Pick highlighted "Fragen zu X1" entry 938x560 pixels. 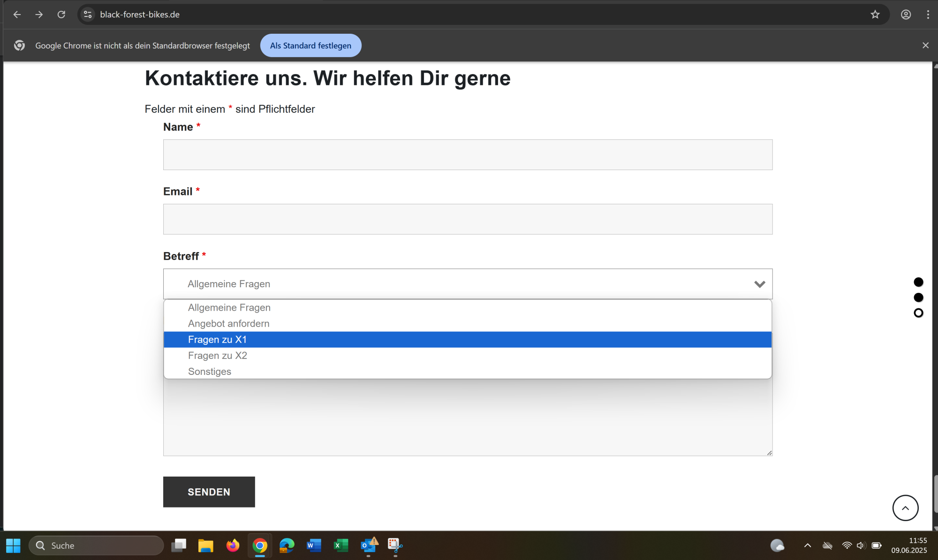218,339
